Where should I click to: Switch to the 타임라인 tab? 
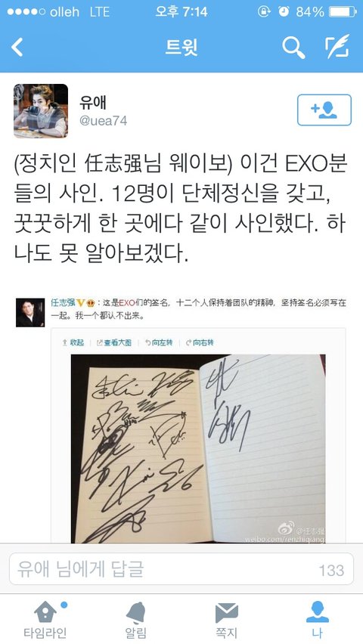[x=45, y=621]
